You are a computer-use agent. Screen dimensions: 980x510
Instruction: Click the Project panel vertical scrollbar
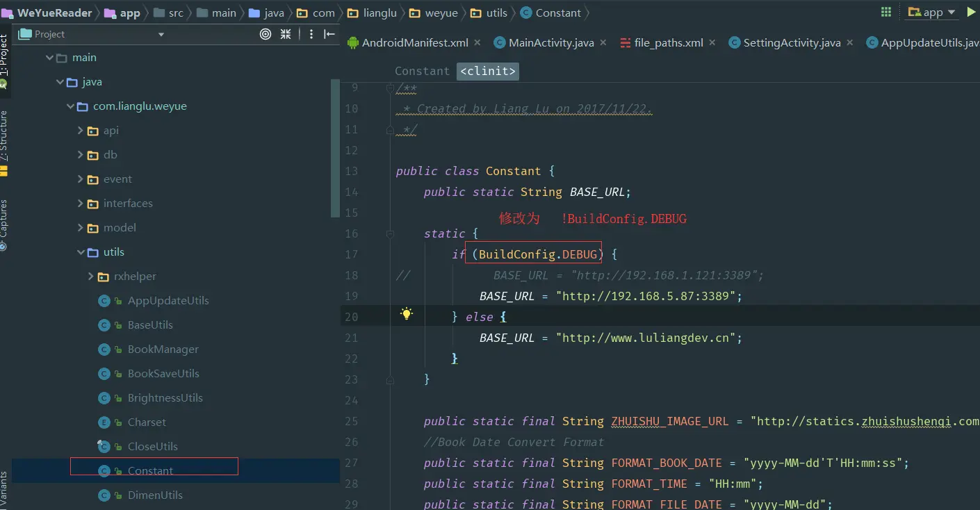pos(336,148)
